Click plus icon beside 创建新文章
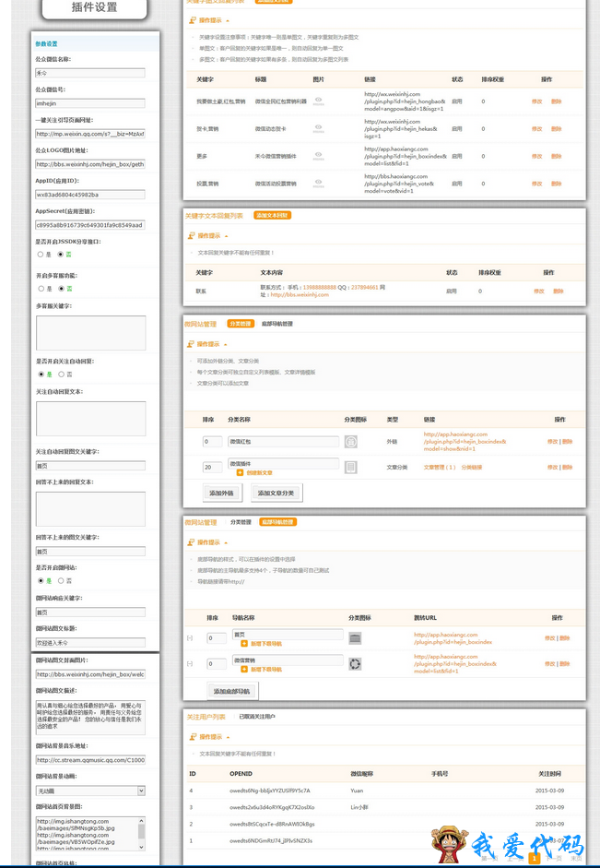Image resolution: width=600 pixels, height=868 pixels. [x=240, y=473]
